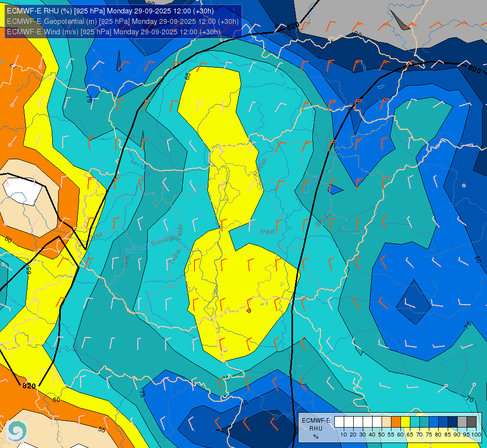Pick the orange 55-60 legend swatch
487x448 pixels.
(396, 422)
